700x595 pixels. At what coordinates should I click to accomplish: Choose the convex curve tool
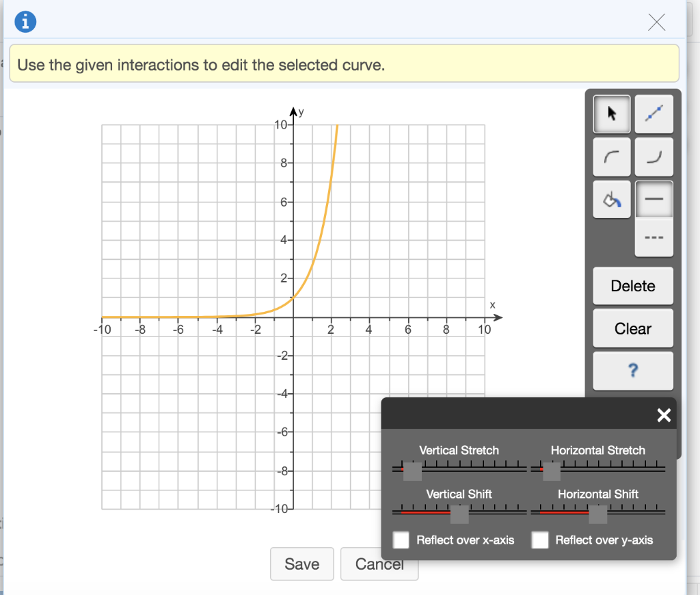[654, 156]
